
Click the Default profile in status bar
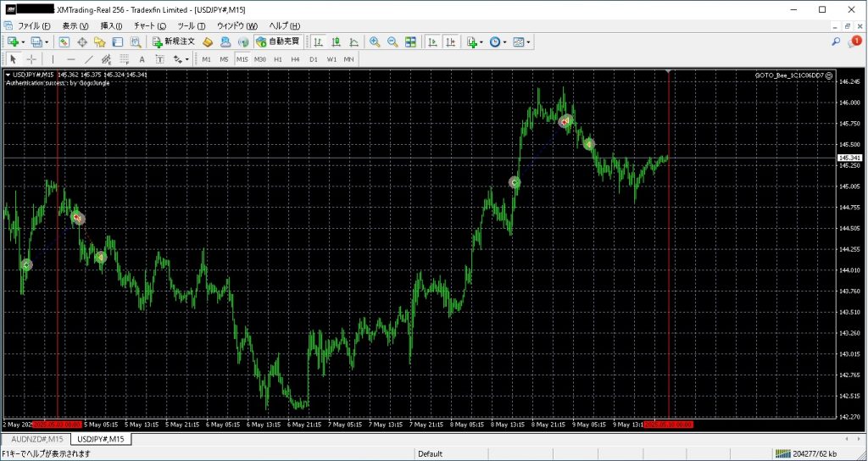[x=430, y=454]
